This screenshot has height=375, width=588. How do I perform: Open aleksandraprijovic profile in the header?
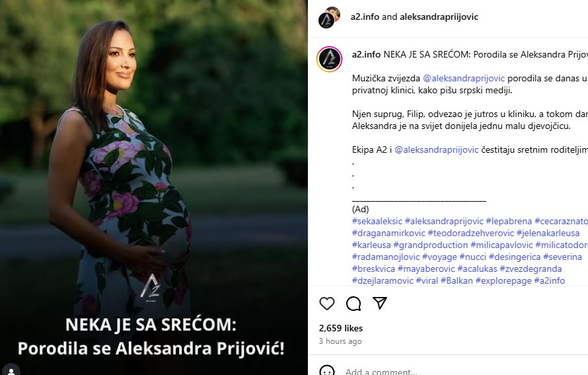(439, 17)
